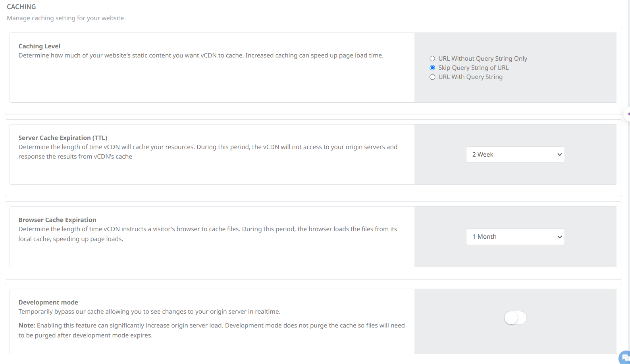Click chevron arrow of 1 Month dropdown

[x=559, y=237]
